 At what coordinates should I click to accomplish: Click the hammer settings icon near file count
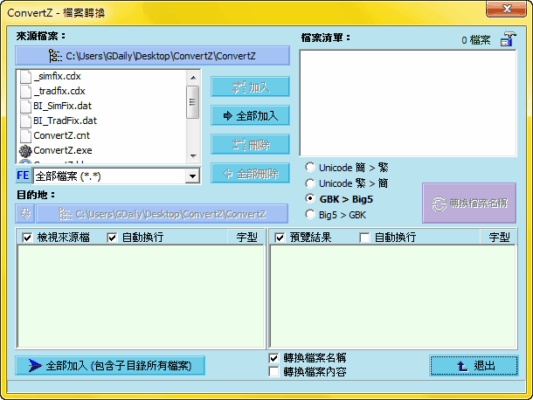[x=508, y=39]
